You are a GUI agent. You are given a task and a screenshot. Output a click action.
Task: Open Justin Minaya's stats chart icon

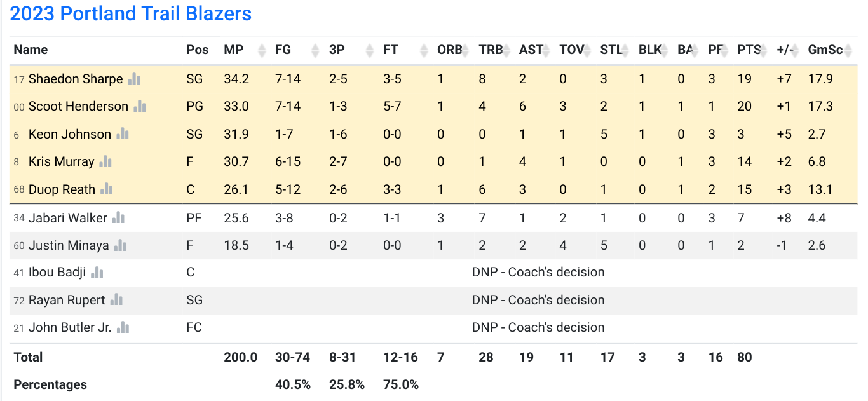click(x=120, y=245)
